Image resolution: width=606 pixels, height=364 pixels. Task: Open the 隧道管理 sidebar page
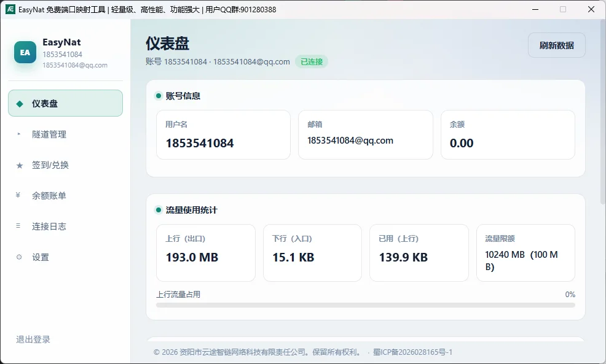coord(65,134)
